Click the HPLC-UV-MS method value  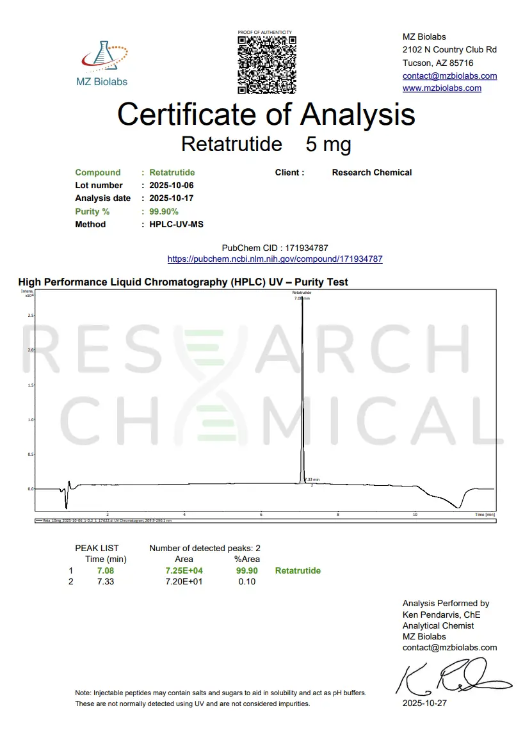pyautogui.click(x=176, y=224)
